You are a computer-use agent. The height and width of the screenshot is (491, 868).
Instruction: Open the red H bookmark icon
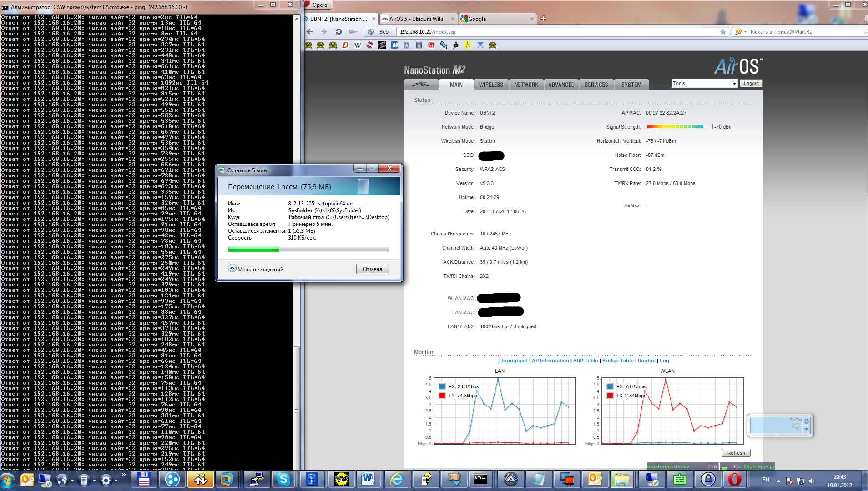(431, 45)
